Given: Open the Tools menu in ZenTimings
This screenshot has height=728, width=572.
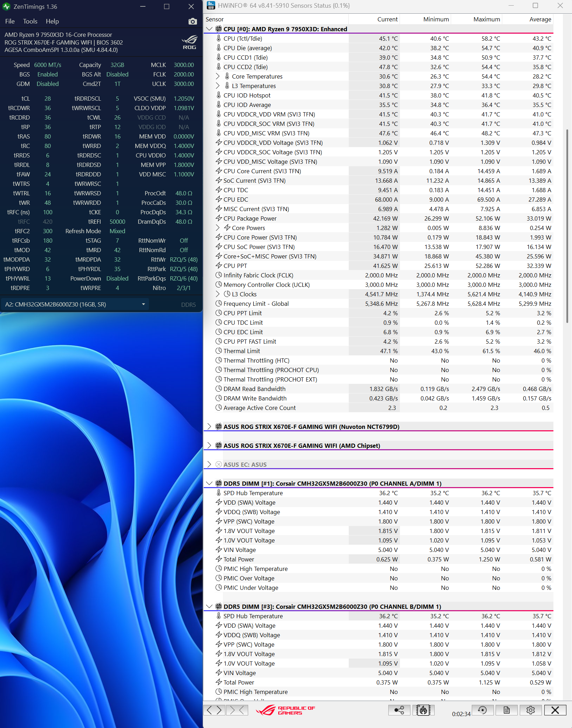Looking at the screenshot, I should click(30, 21).
